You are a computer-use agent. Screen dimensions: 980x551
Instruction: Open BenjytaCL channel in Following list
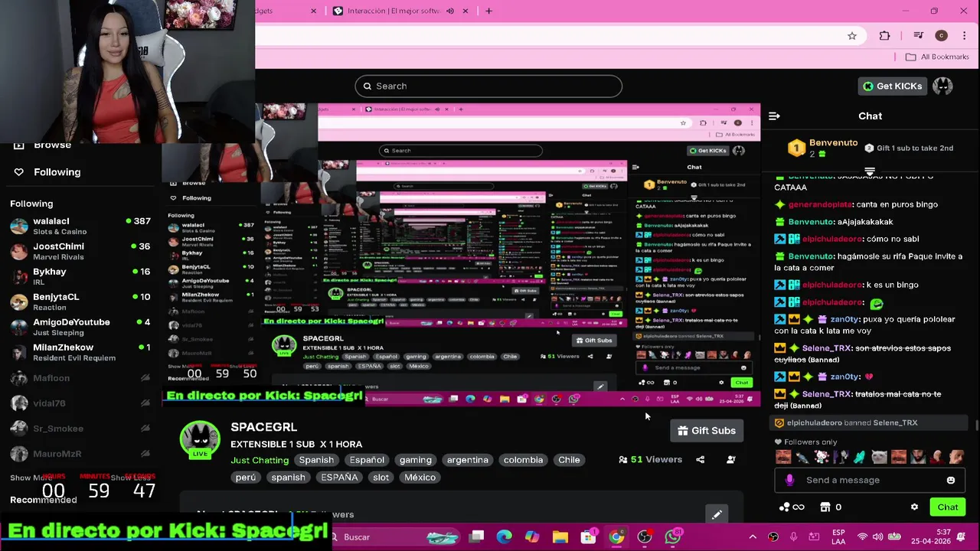(x=80, y=302)
